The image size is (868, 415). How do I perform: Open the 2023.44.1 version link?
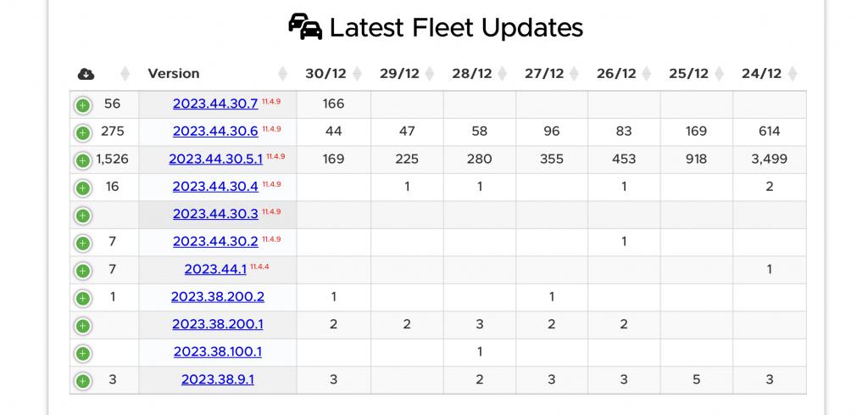(215, 269)
